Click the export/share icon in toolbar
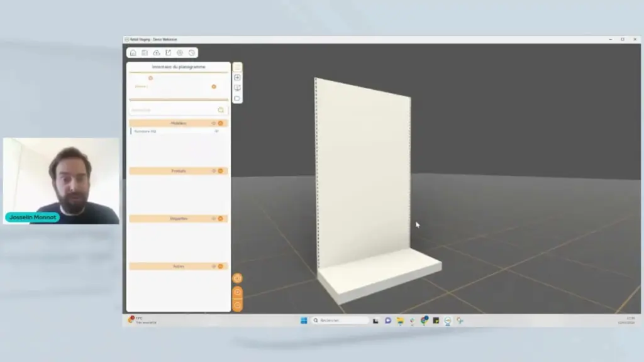This screenshot has width=644, height=362. pyautogui.click(x=169, y=53)
